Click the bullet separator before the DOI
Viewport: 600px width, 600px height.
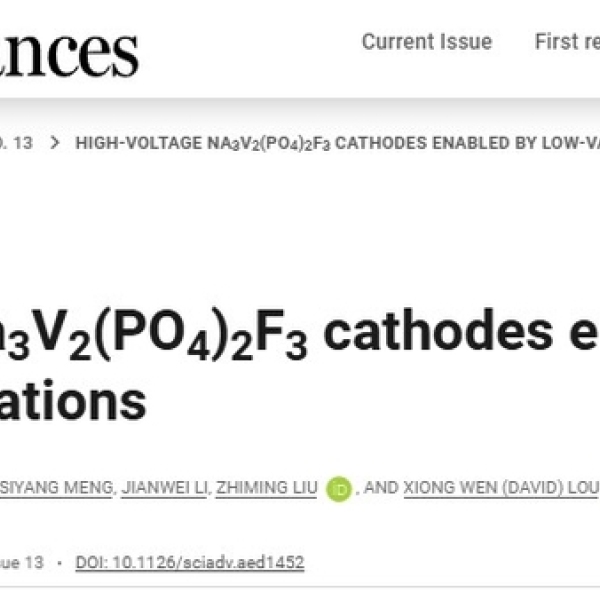click(x=60, y=562)
